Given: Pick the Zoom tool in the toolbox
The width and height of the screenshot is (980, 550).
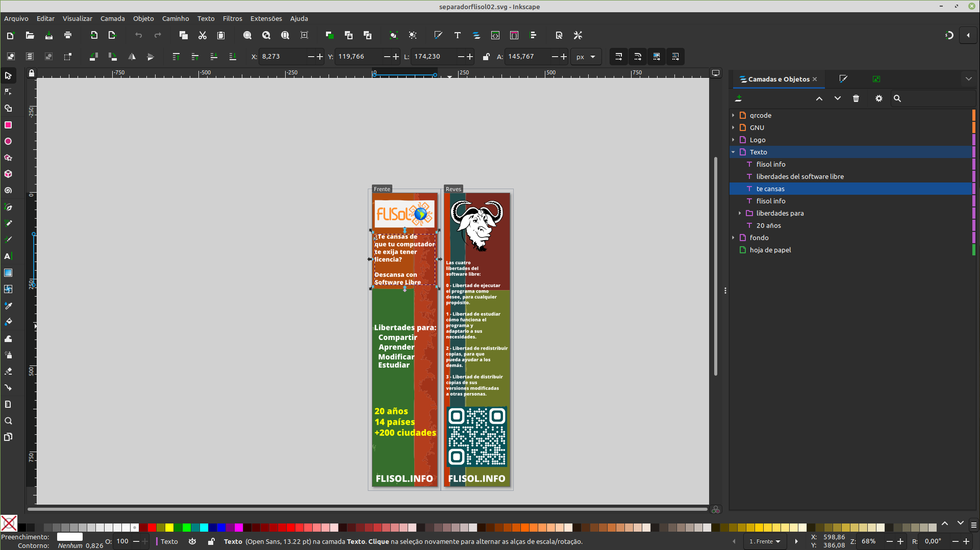Looking at the screenshot, I should (x=8, y=421).
